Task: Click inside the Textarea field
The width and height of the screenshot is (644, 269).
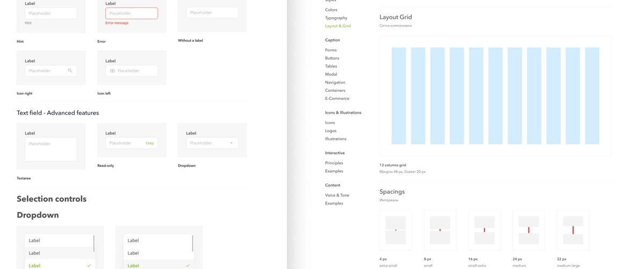Action: coord(51,149)
